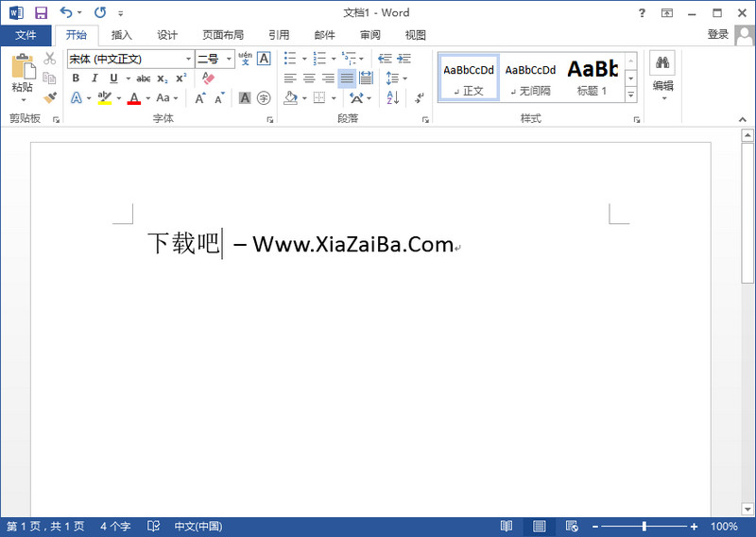756x537 pixels.
Task: Toggle justify alignment
Action: click(x=347, y=78)
